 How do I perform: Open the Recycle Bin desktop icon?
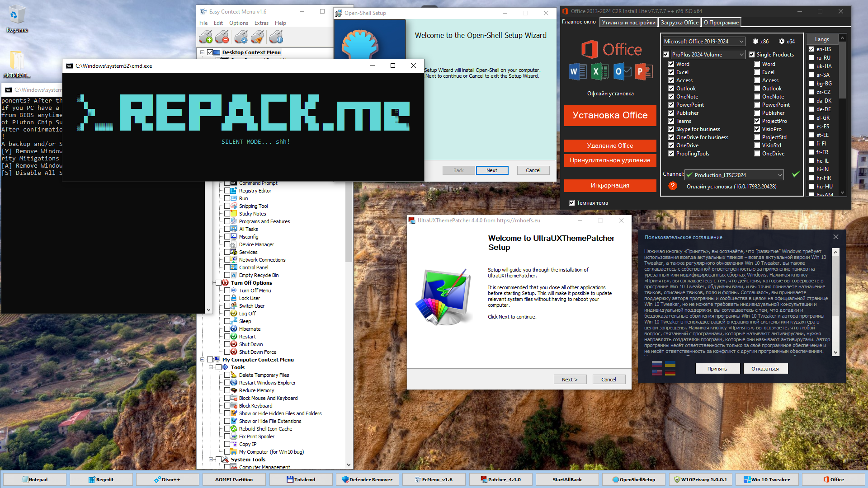[x=17, y=19]
